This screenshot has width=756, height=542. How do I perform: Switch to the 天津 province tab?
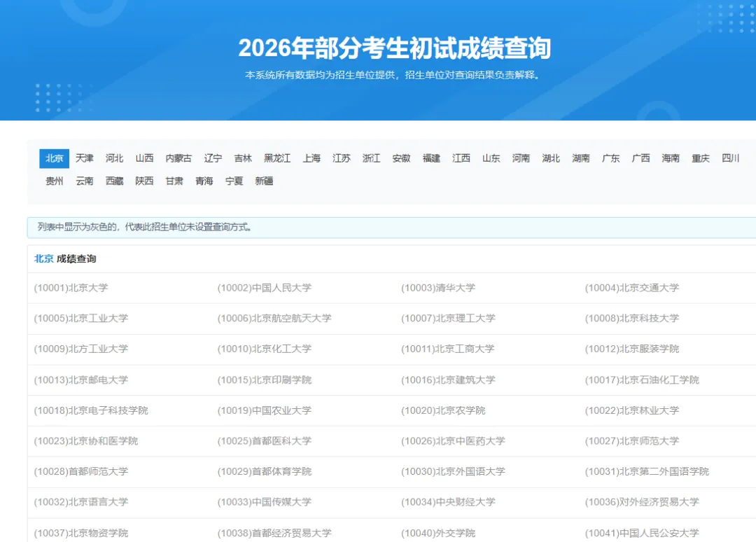(x=85, y=158)
